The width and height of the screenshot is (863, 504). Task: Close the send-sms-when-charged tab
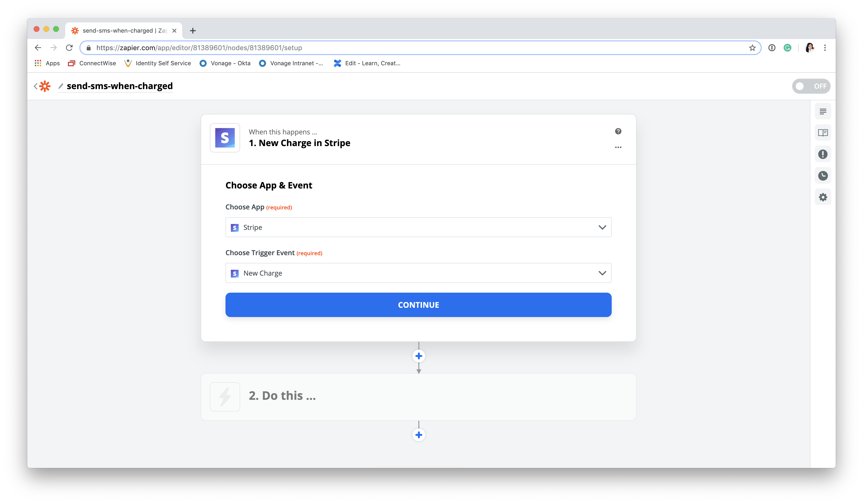click(x=174, y=30)
